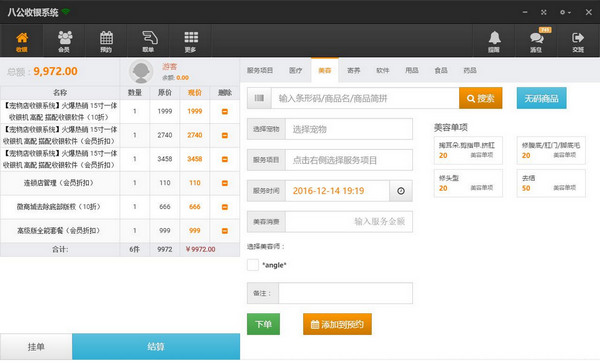Viewport: 600px width, 363px height.
Task: Open the 选择宠物 selection field
Action: [349, 129]
